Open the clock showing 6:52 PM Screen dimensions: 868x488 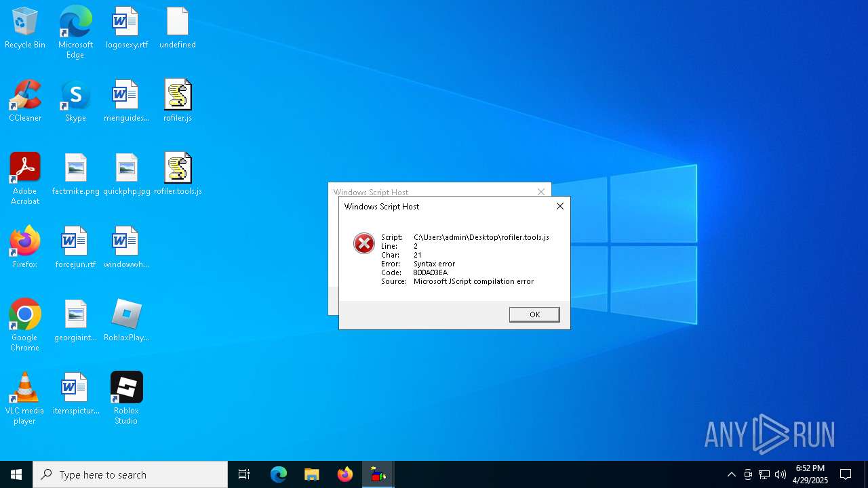click(x=810, y=474)
